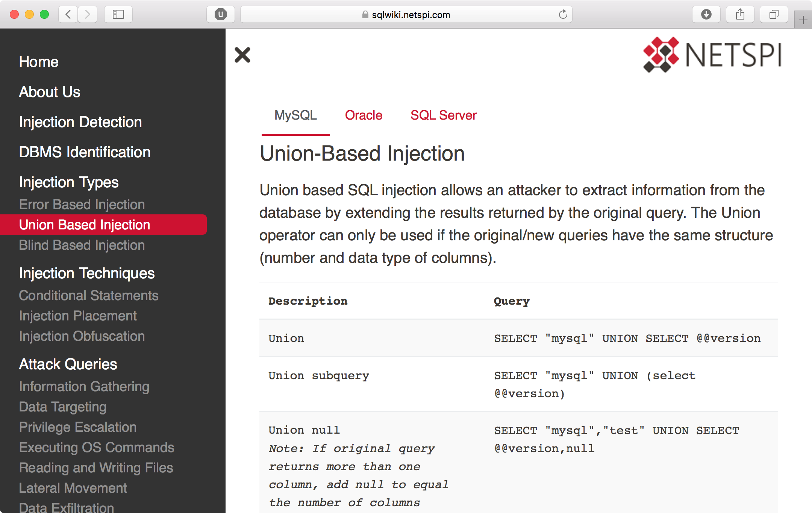Viewport: 812px width, 513px height.
Task: Go to Lateral Movement
Action: (73, 488)
